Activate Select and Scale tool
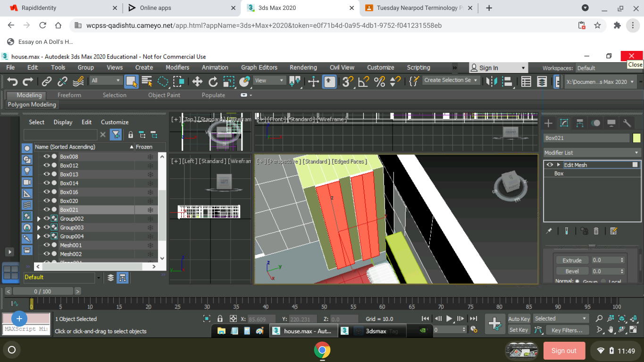Screen dimensions: 644x362 pyautogui.click(x=229, y=82)
